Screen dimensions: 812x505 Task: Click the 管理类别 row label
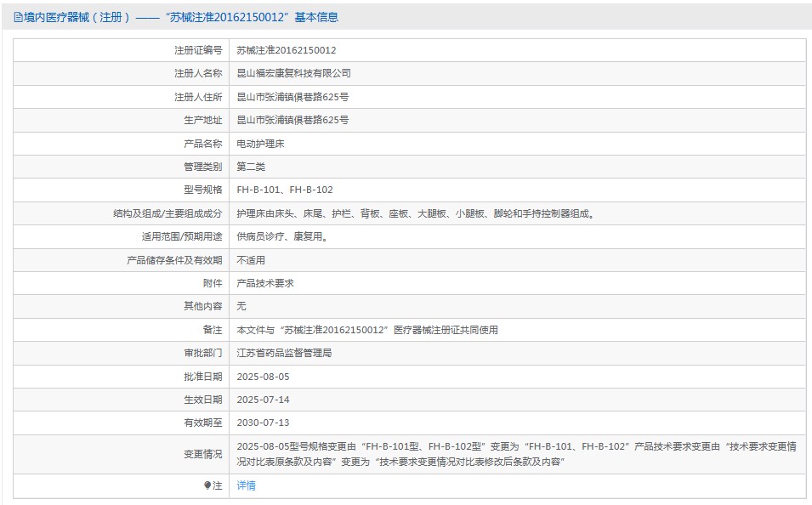[203, 167]
